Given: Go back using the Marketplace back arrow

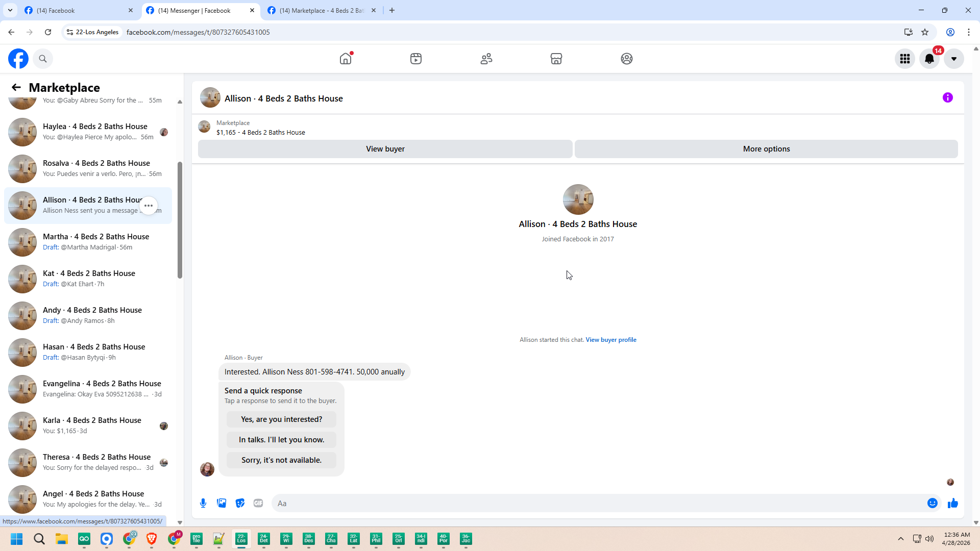Looking at the screenshot, I should 16,87.
